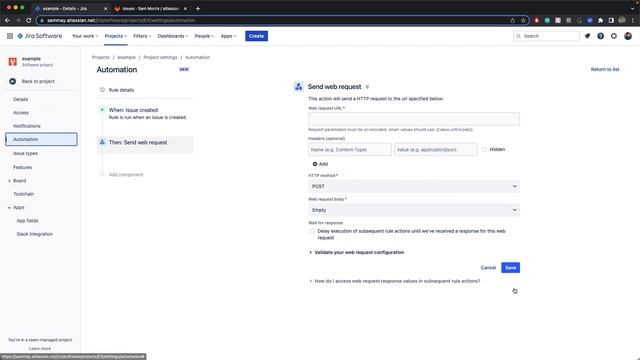Viewport: 640px width, 360px height.
Task: Select Automation in sidebar
Action: click(41, 139)
